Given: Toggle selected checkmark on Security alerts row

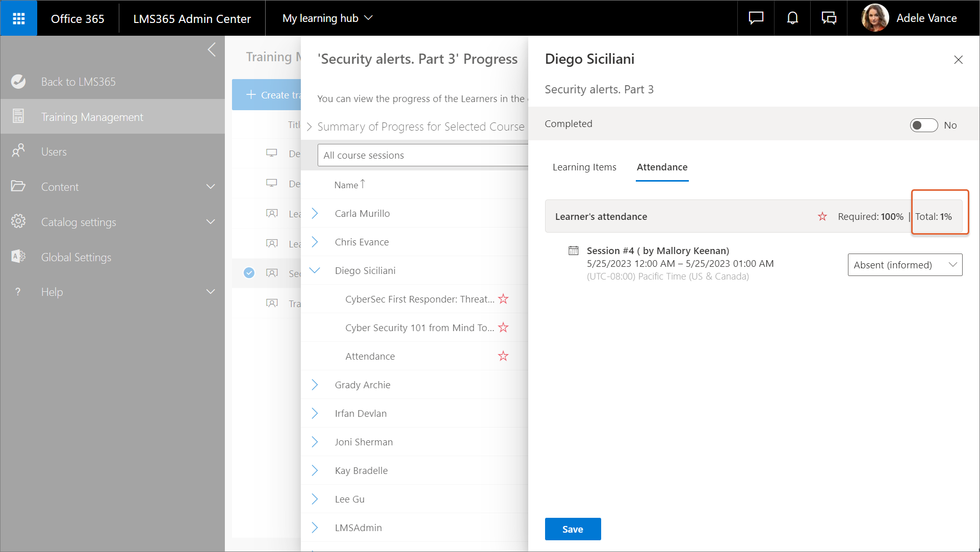Looking at the screenshot, I should [x=249, y=273].
